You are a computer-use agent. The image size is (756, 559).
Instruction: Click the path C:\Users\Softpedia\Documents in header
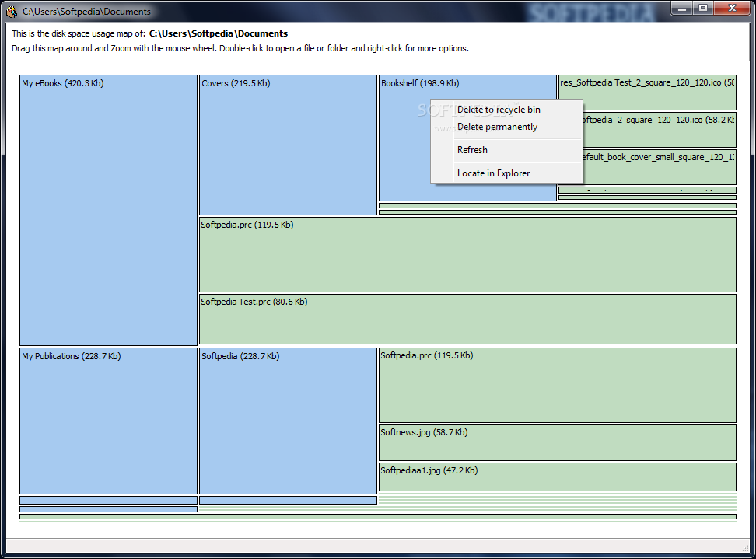tap(219, 33)
